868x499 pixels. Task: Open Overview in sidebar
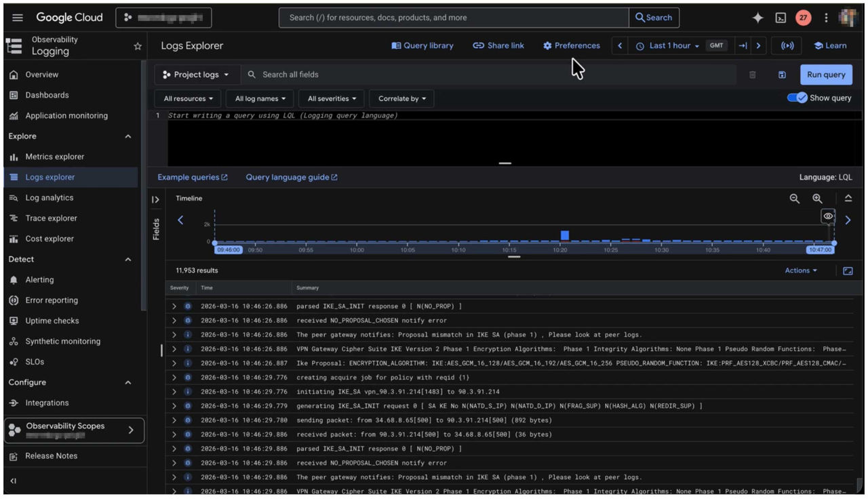coord(70,75)
